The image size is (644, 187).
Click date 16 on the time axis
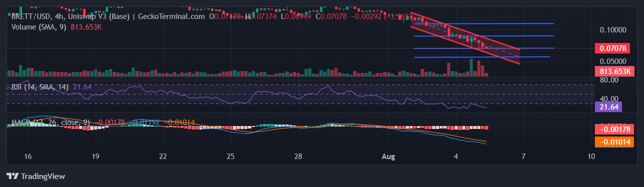[28, 156]
